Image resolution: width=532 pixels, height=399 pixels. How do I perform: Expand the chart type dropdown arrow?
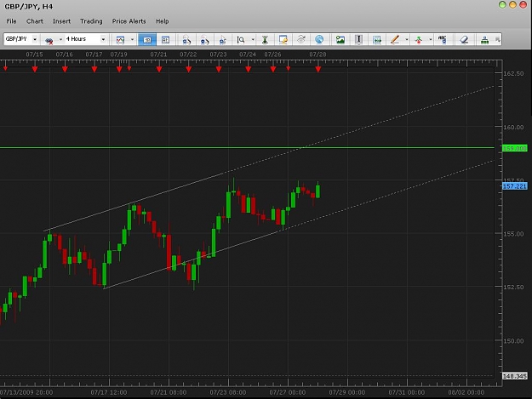pos(132,40)
